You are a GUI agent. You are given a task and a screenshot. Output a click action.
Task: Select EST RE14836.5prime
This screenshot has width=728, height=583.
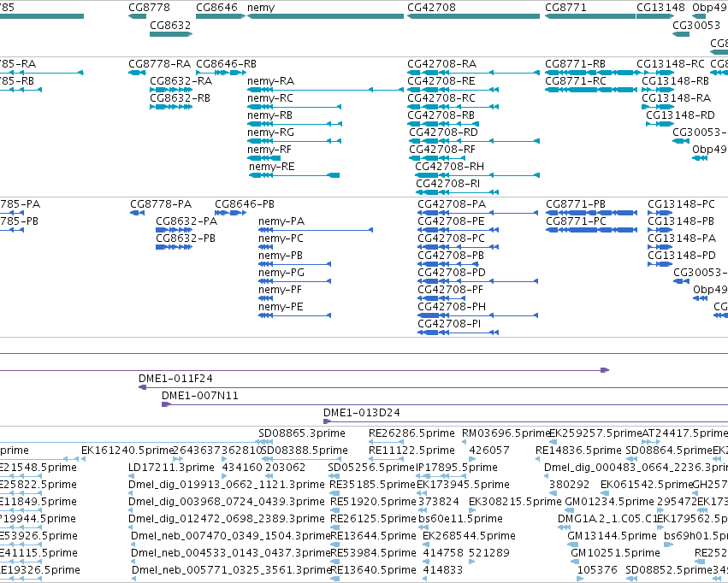(x=578, y=450)
